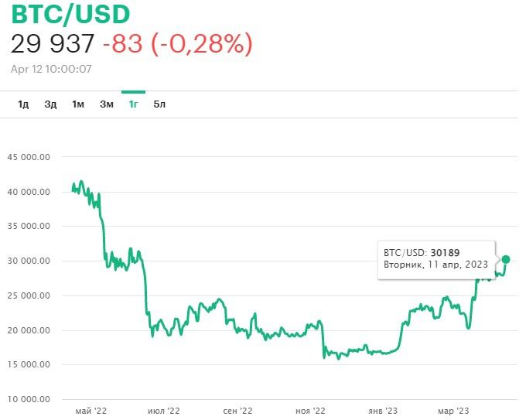Click the сен '22 axis label
This screenshot has height=420, width=526.
click(237, 411)
